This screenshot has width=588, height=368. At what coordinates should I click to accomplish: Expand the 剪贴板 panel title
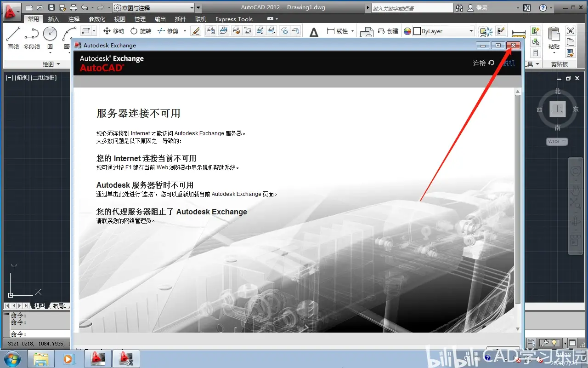pyautogui.click(x=559, y=64)
